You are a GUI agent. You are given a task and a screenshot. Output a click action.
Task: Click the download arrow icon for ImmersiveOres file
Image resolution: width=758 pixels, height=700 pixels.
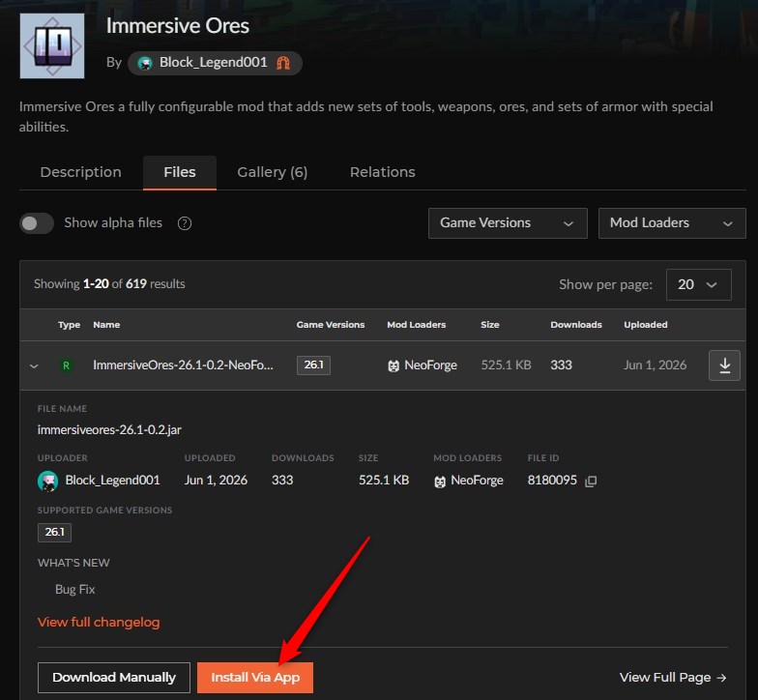pyautogui.click(x=724, y=365)
